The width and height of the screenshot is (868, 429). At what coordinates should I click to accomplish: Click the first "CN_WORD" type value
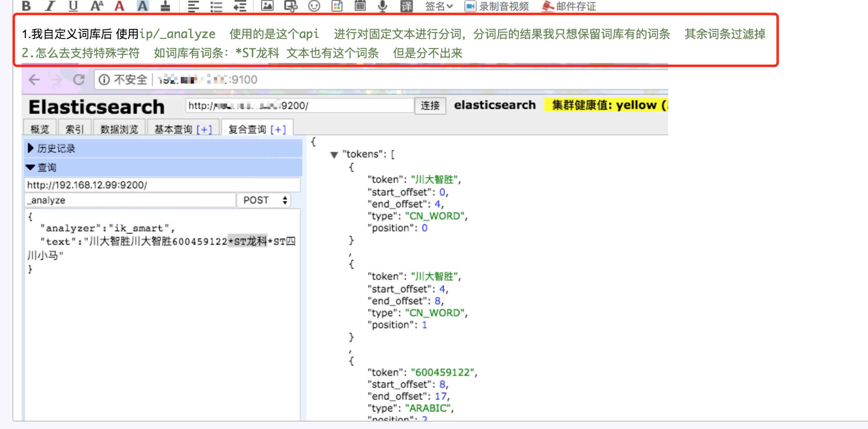pos(435,216)
